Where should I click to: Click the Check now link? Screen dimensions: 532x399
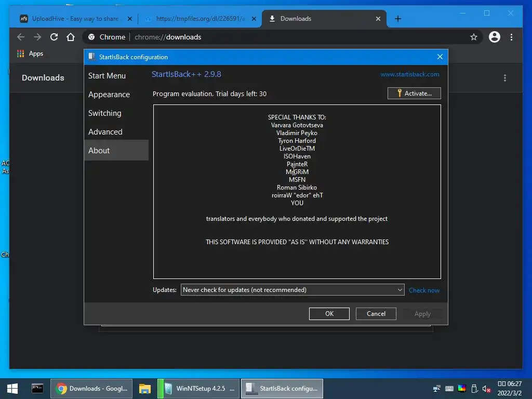coord(424,290)
